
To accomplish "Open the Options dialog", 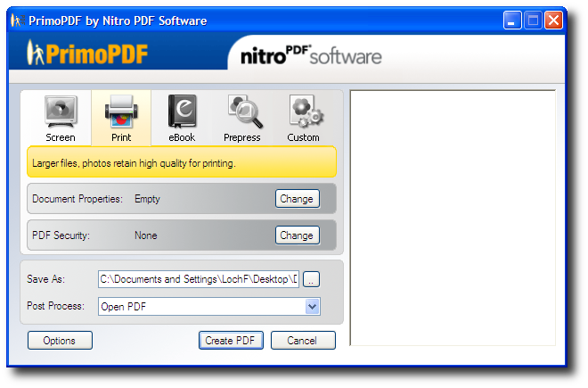I will pos(60,341).
